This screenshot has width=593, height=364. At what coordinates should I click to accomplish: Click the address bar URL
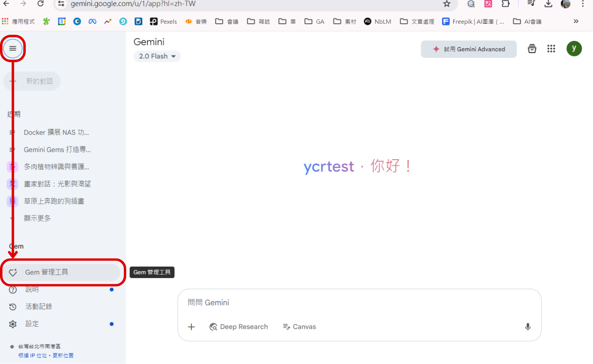(133, 4)
